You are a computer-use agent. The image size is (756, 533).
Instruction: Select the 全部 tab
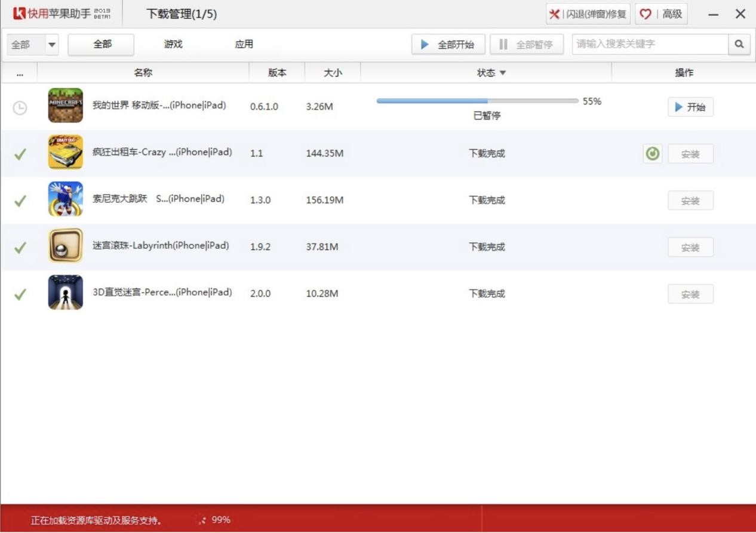[102, 44]
